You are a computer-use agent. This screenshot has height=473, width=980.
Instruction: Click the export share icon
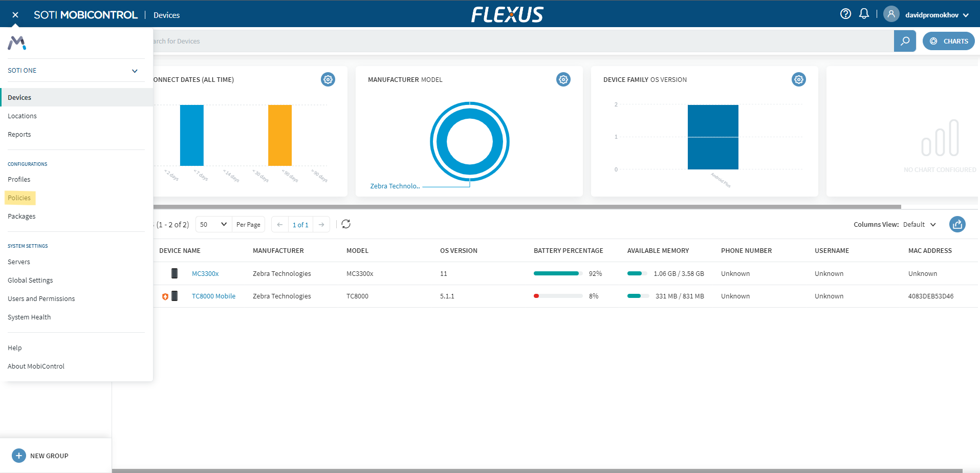pos(957,224)
